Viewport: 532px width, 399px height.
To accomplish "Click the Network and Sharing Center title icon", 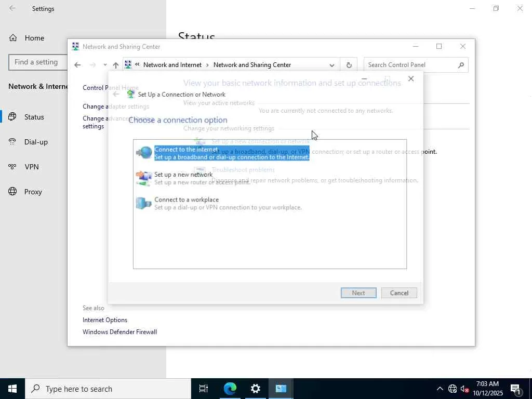I will (x=75, y=46).
